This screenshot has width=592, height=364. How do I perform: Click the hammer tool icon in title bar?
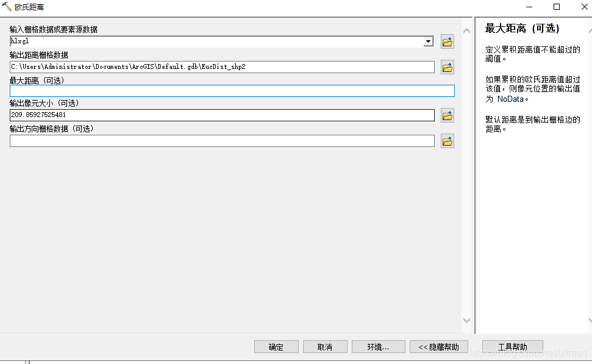click(x=7, y=7)
